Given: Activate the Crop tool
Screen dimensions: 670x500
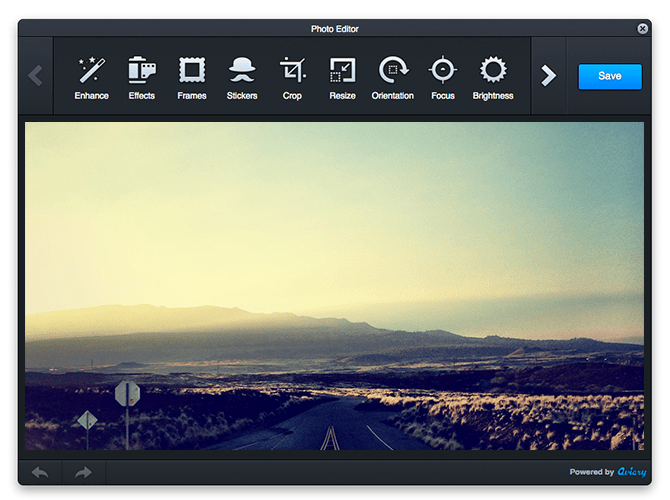Looking at the screenshot, I should (x=292, y=77).
